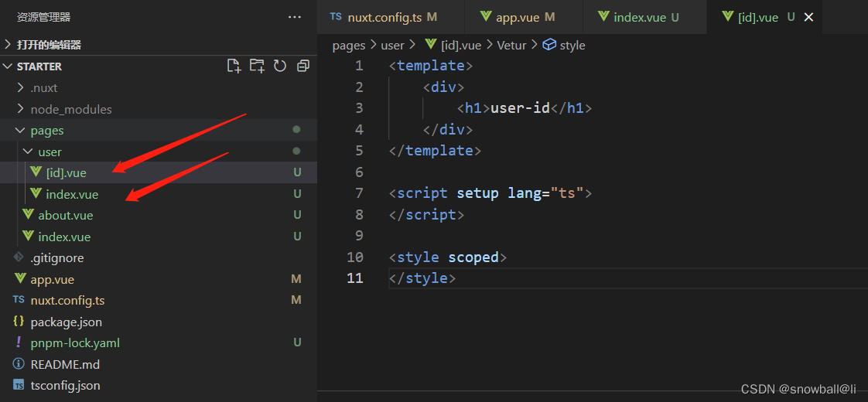Open the .gitignore file
868x402 pixels.
56,258
